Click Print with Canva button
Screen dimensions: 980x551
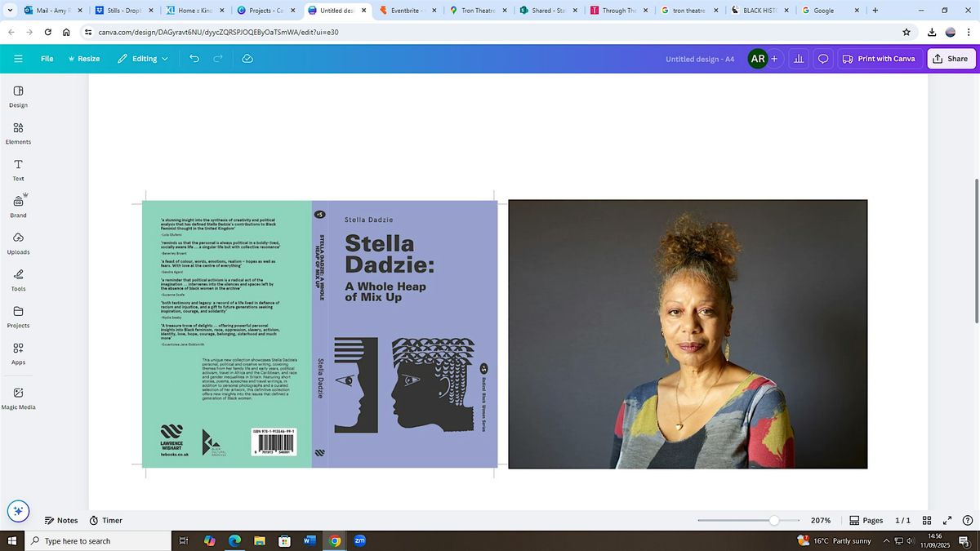pyautogui.click(x=879, y=59)
